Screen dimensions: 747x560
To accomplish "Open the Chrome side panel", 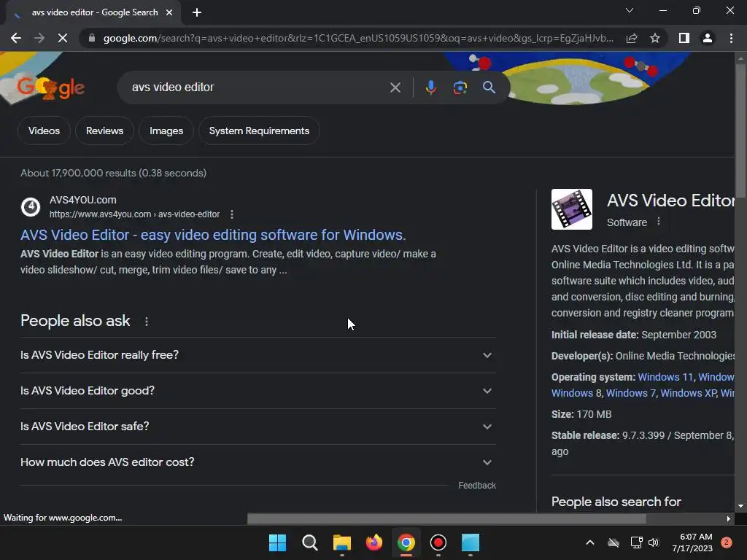I will (x=684, y=38).
